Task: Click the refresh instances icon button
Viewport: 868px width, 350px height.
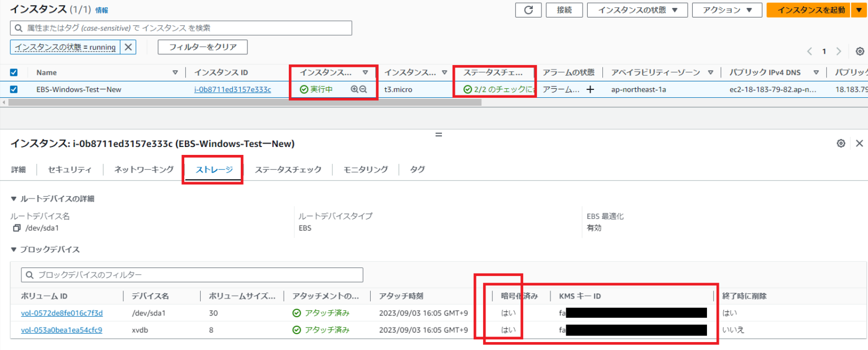Action: click(529, 10)
